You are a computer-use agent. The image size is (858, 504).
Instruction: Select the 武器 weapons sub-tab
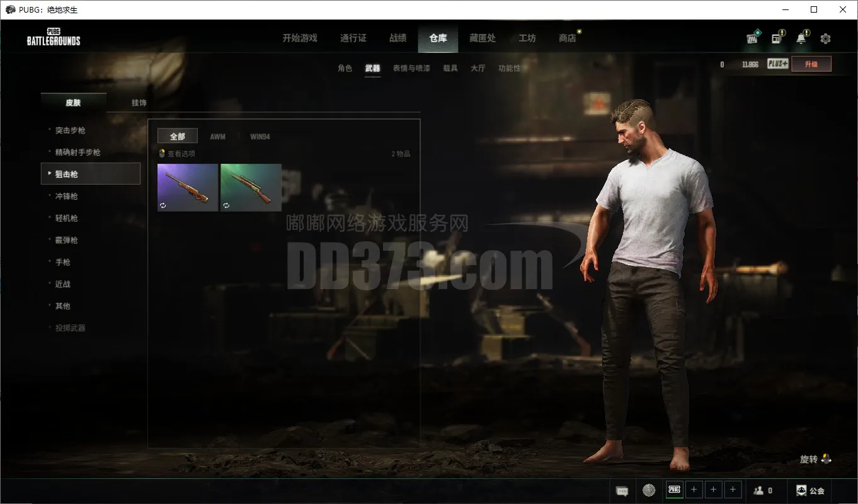pyautogui.click(x=372, y=68)
